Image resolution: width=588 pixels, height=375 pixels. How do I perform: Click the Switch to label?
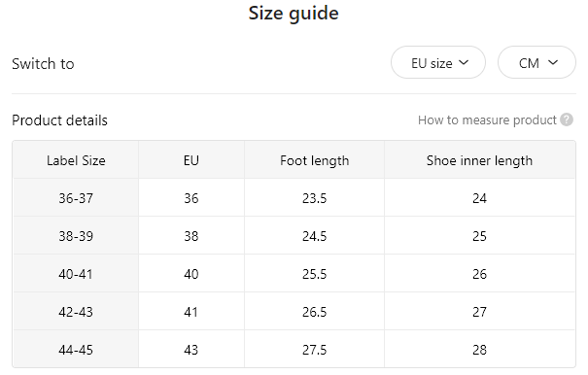pyautogui.click(x=43, y=64)
